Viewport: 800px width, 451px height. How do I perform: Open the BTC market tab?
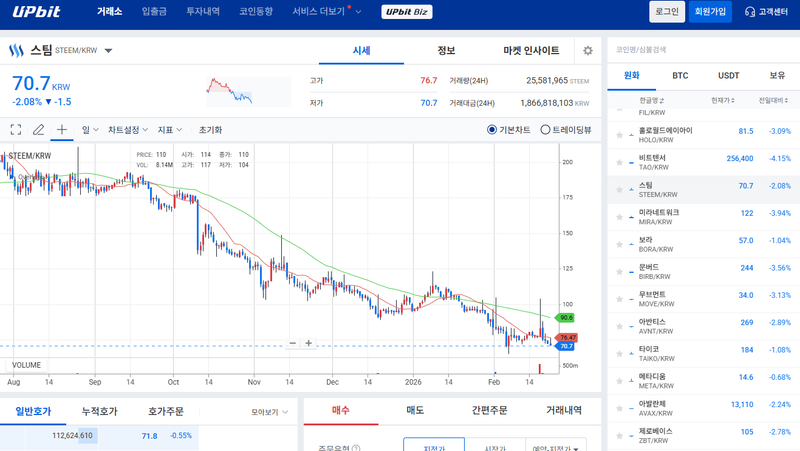pyautogui.click(x=680, y=76)
